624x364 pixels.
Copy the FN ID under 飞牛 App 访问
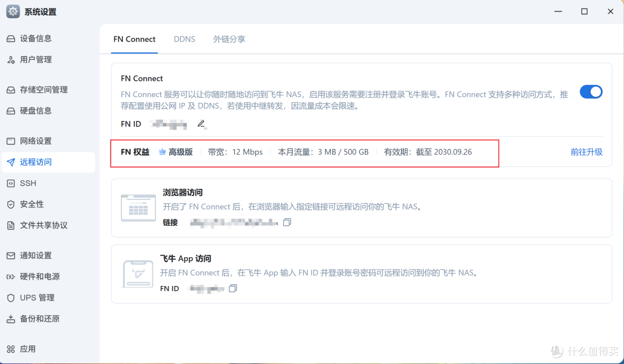tap(233, 288)
